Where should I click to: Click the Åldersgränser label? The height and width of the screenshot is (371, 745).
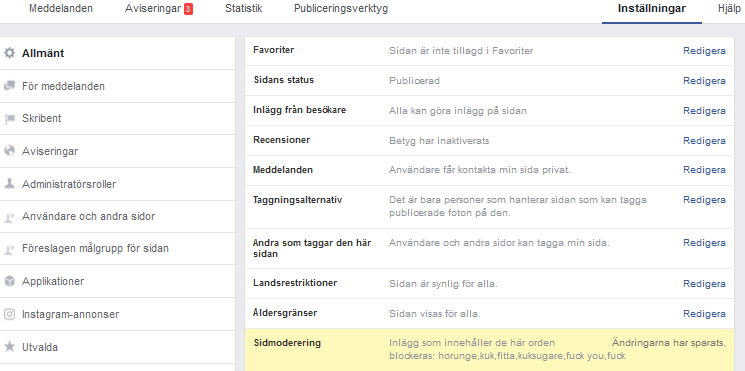click(285, 313)
